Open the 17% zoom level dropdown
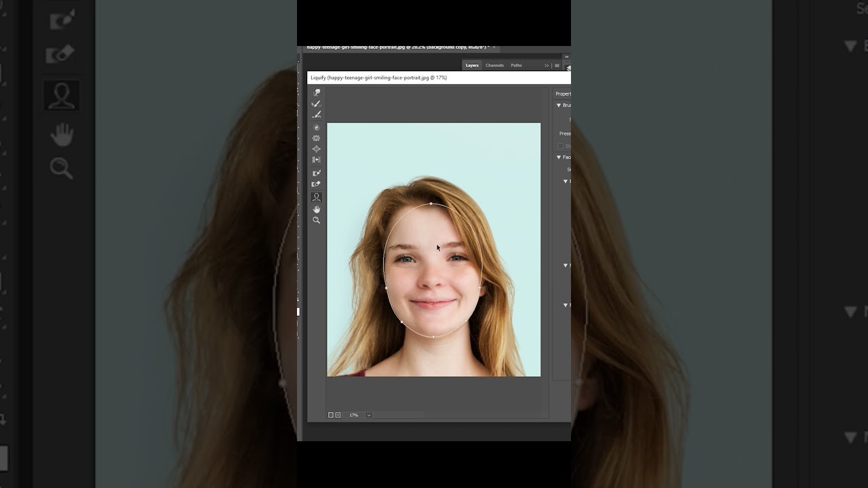The height and width of the screenshot is (488, 868). [369, 415]
